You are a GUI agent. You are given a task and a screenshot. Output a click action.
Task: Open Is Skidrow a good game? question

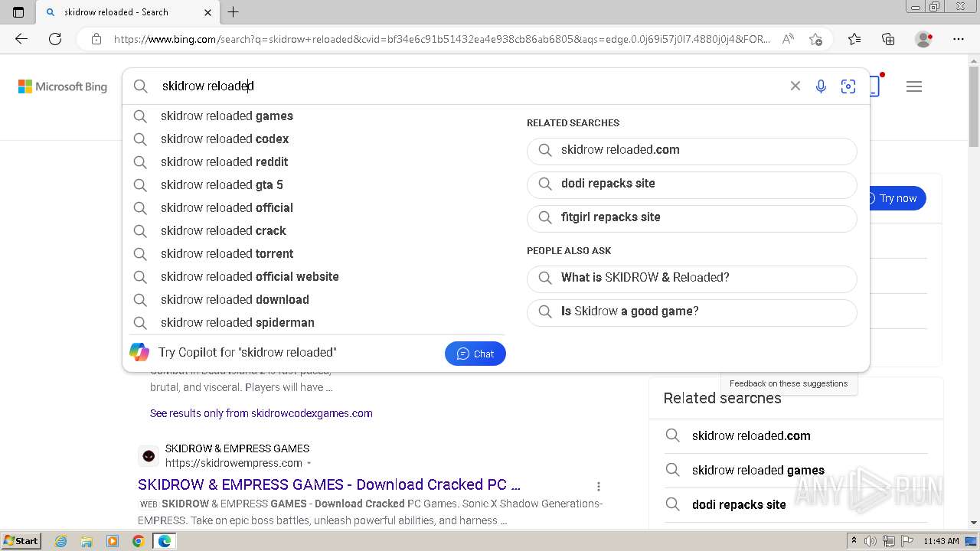[692, 312]
